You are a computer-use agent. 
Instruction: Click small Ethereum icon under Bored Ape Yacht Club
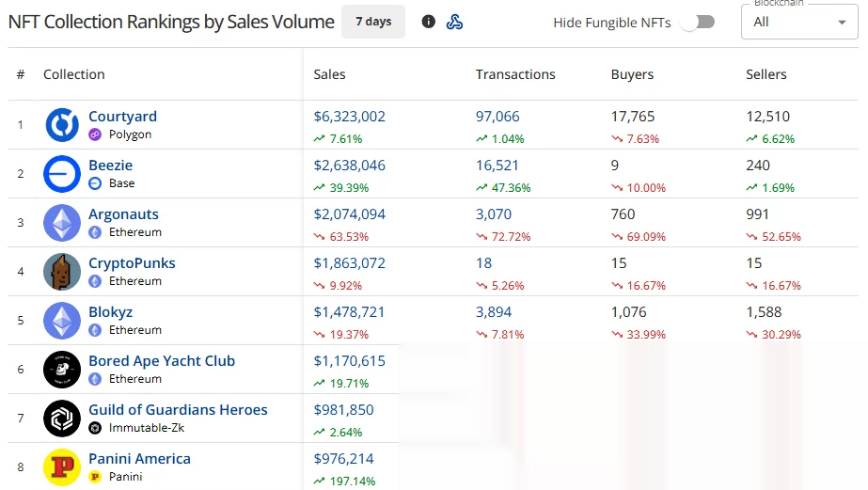[x=95, y=379]
